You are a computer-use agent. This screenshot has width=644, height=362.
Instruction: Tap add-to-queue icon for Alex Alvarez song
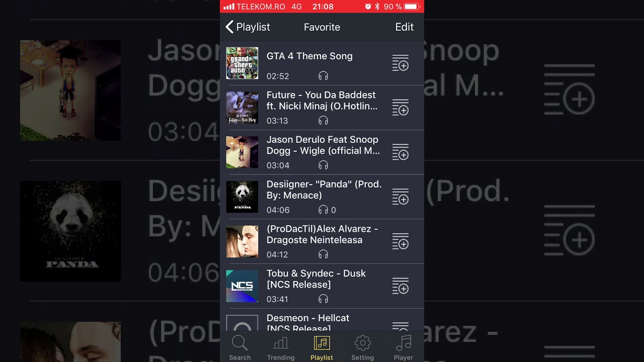pos(400,241)
